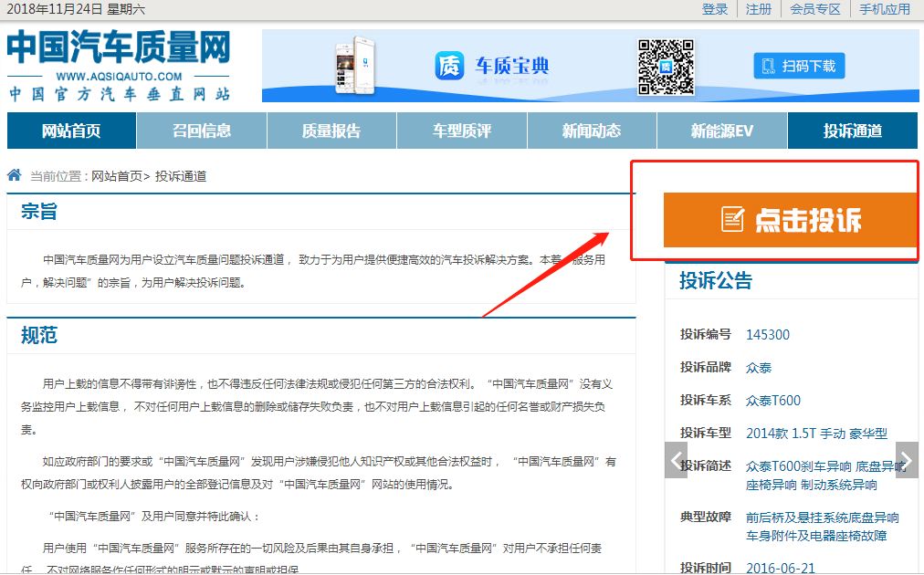Open complaint number 145300
Screen dimensions: 924x575
pos(769,334)
